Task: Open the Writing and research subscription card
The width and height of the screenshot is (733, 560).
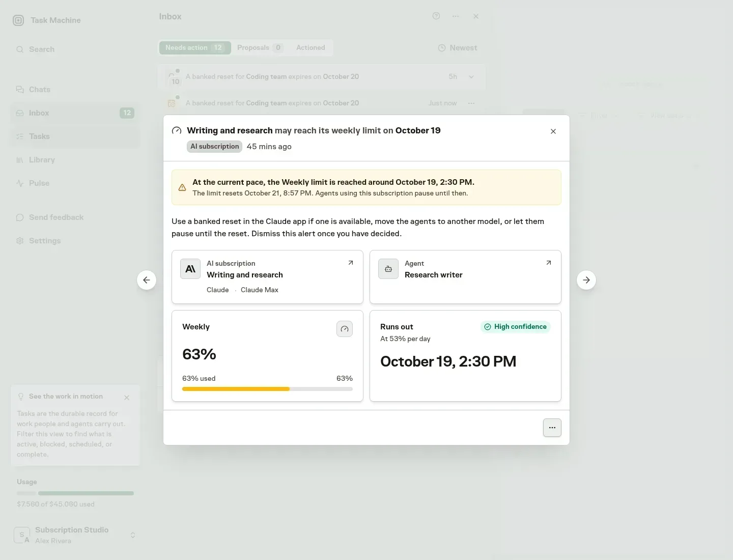Action: [267, 277]
